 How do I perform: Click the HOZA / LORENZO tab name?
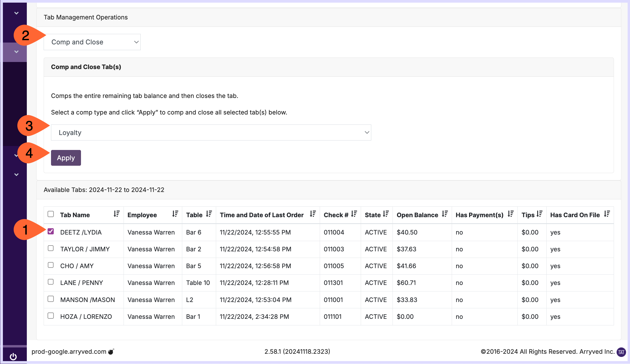click(x=86, y=317)
